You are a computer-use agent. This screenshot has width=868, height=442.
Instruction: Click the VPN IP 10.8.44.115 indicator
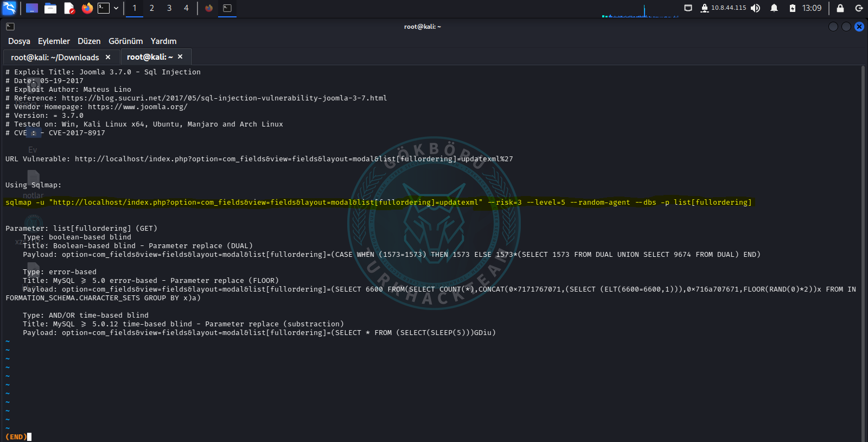[724, 8]
